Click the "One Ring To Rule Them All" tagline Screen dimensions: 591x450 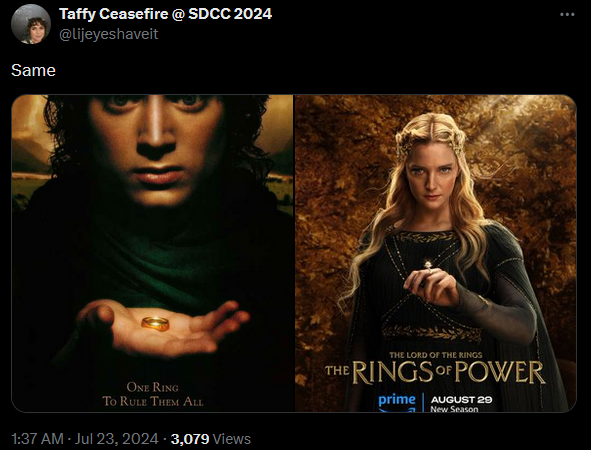tap(153, 394)
